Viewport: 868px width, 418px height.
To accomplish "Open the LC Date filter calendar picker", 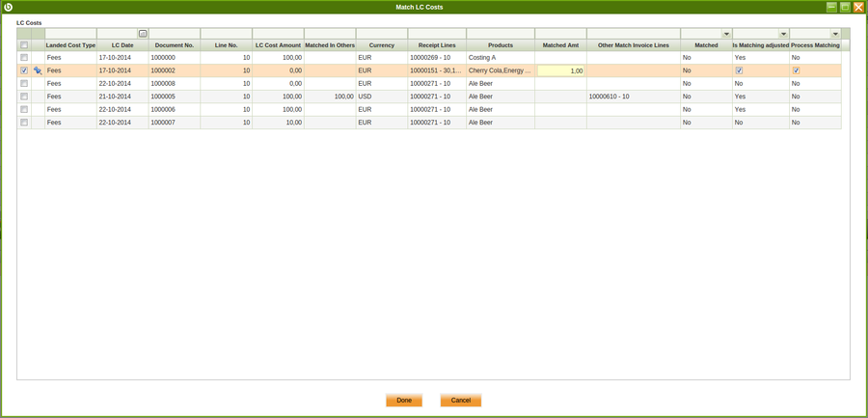I will (143, 34).
